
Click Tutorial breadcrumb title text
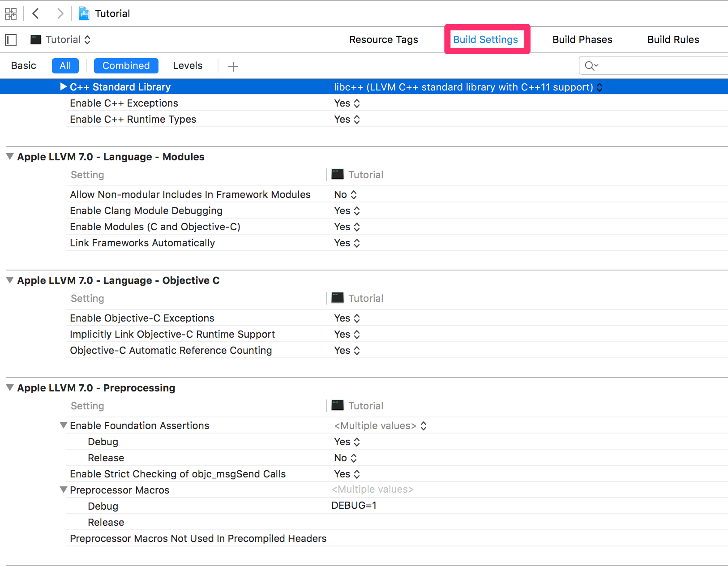112,13
